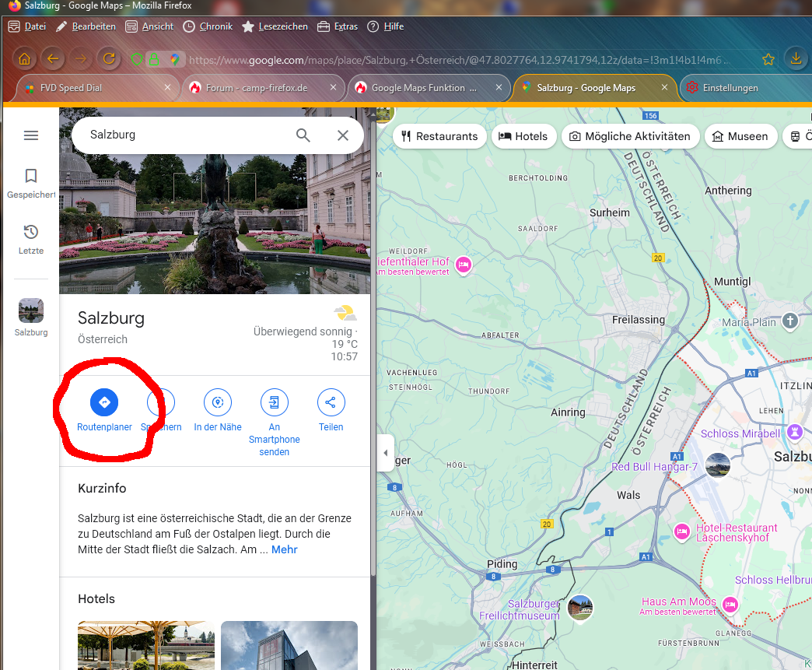
Task: Click Maria Plain church marker
Action: point(789,321)
